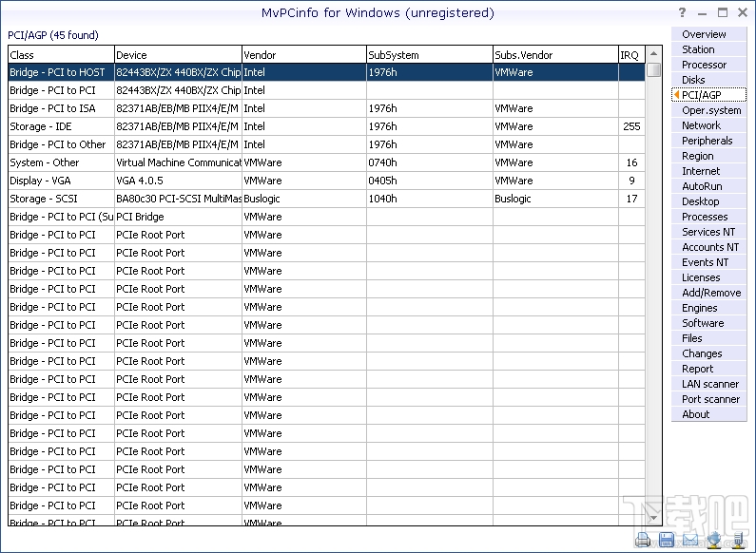Click the '0740h' subsystem cell

pos(430,162)
